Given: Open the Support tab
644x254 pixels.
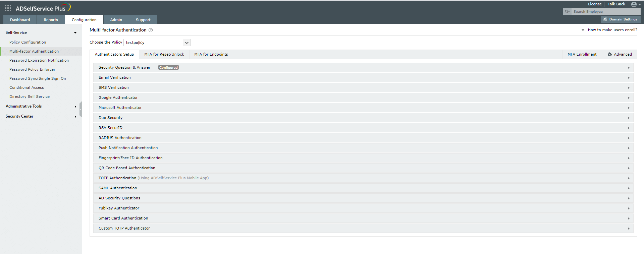Looking at the screenshot, I should [x=143, y=20].
